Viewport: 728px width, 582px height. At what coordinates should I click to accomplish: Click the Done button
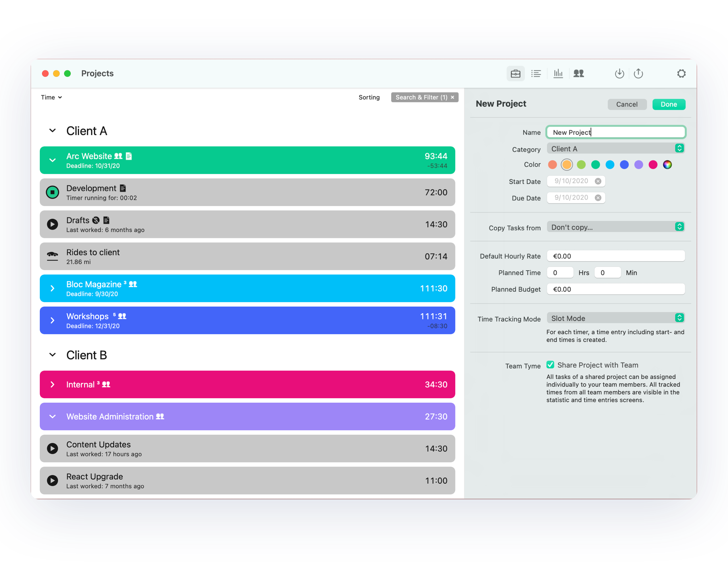coord(669,104)
